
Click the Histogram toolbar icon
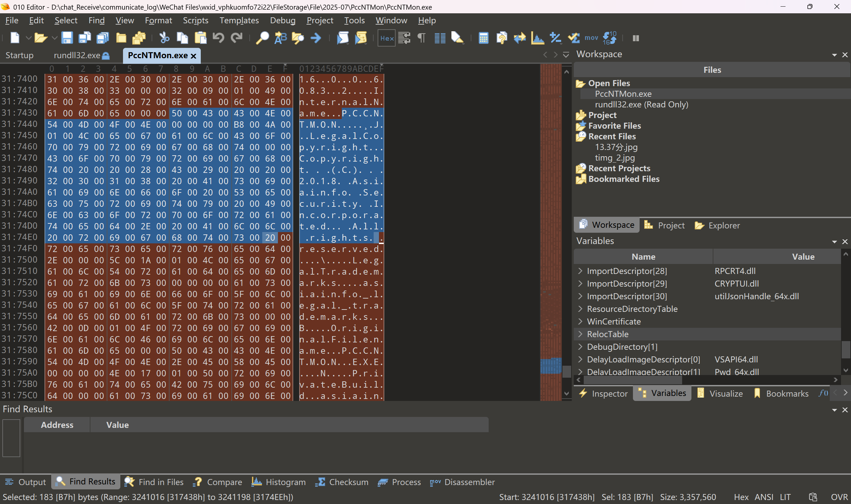click(538, 38)
